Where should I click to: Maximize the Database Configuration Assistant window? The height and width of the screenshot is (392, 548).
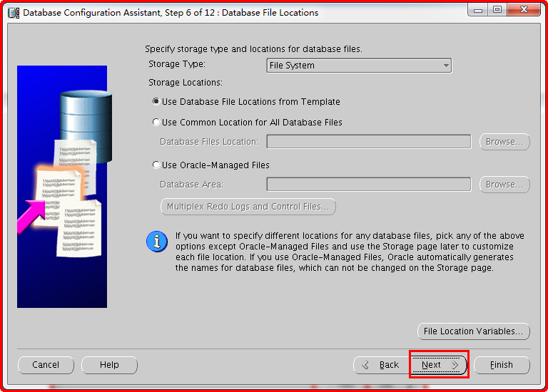point(497,10)
